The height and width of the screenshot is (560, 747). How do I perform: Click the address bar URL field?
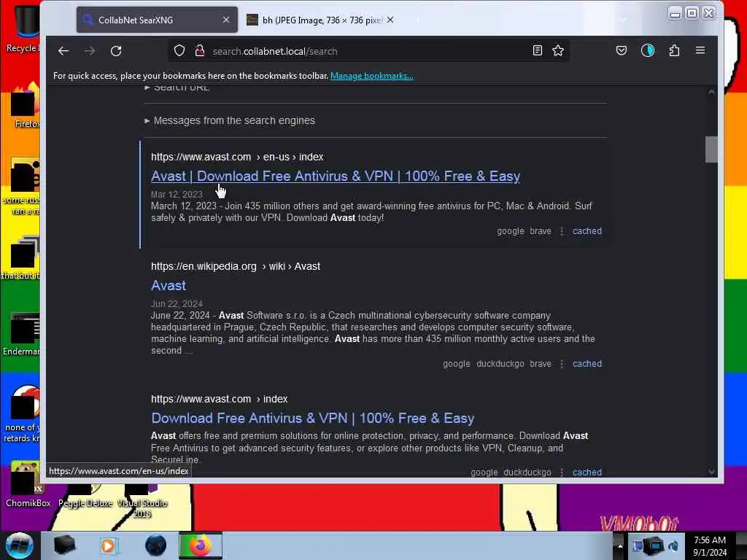pyautogui.click(x=369, y=51)
